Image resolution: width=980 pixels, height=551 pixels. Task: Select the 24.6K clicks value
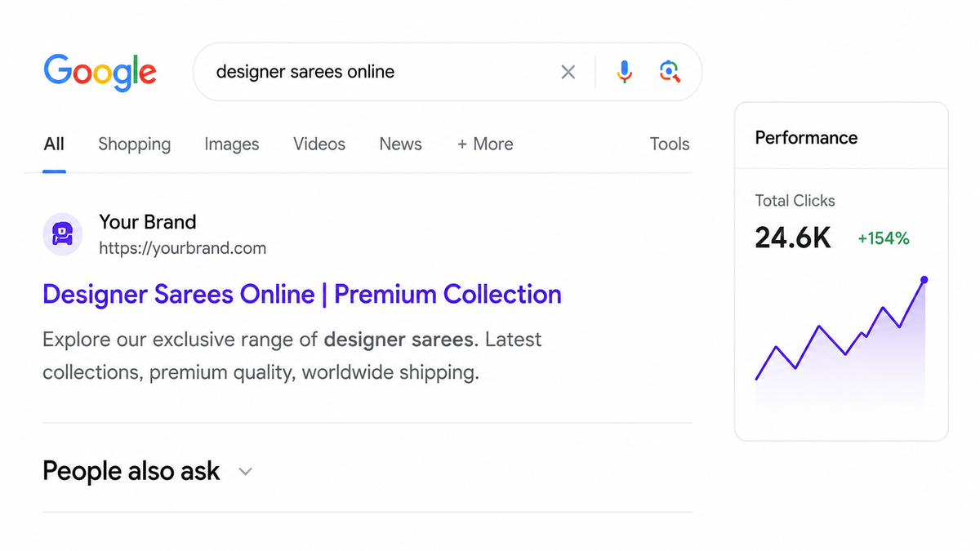point(793,238)
